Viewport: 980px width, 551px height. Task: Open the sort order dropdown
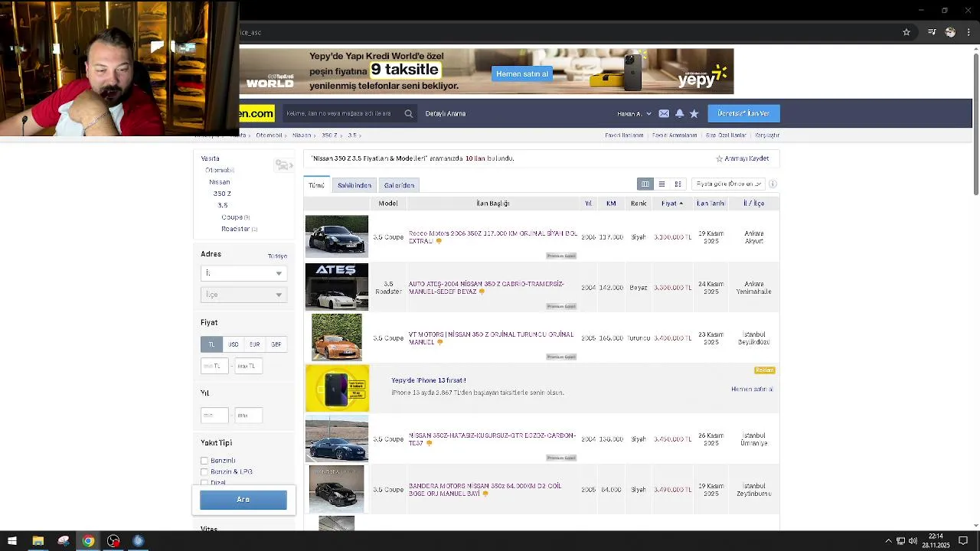tap(728, 184)
